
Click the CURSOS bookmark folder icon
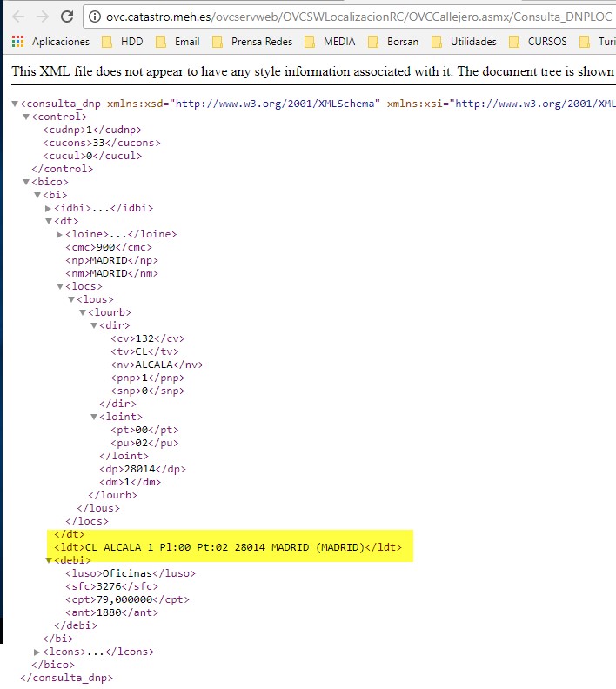point(513,41)
